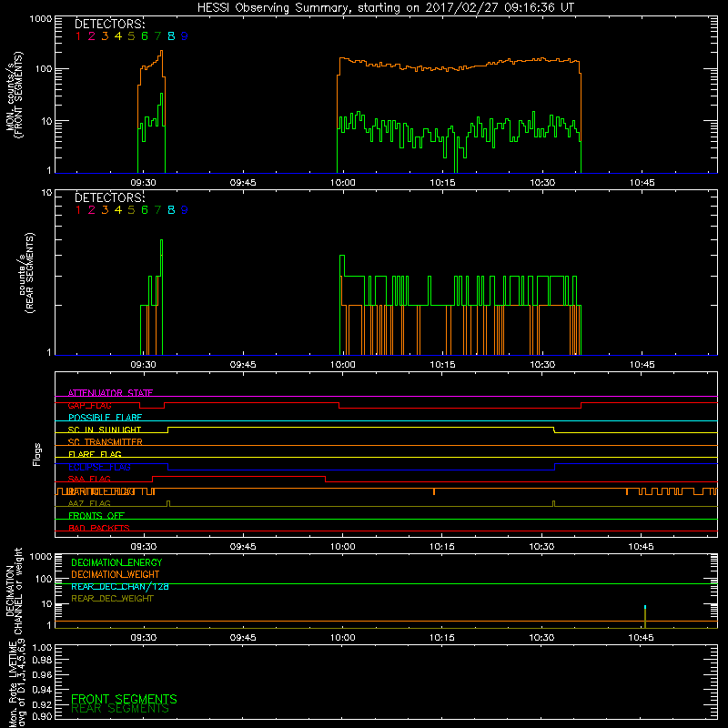The width and height of the screenshot is (728, 728).
Task: Click cyan detector '8' in top panel legend
Action: click(171, 36)
